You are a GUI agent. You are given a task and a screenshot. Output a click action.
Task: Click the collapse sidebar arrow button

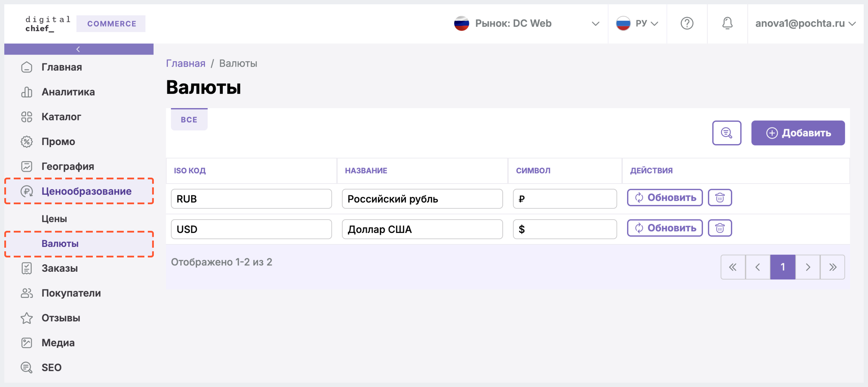78,49
